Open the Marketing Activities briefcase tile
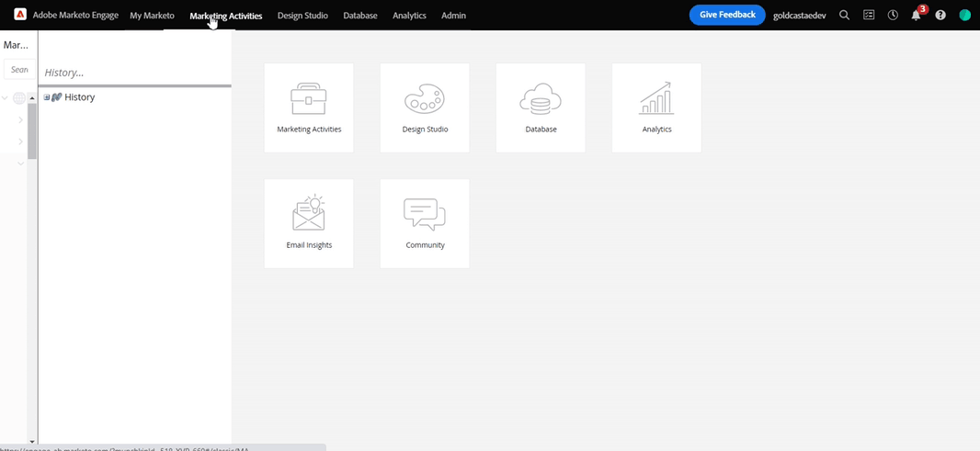The height and width of the screenshot is (451, 980). point(309,107)
